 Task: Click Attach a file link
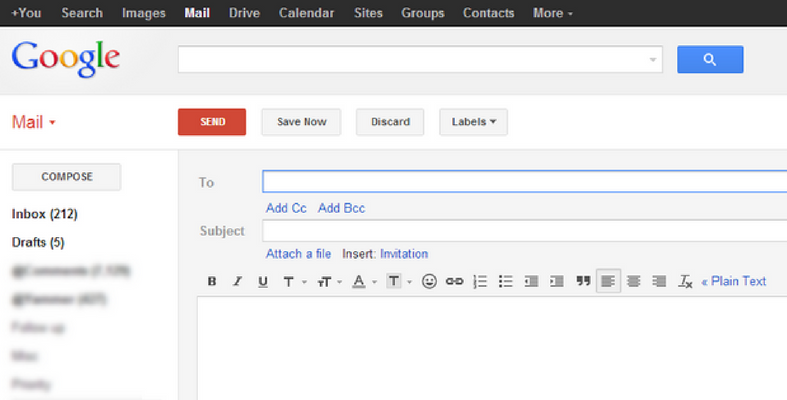point(298,254)
